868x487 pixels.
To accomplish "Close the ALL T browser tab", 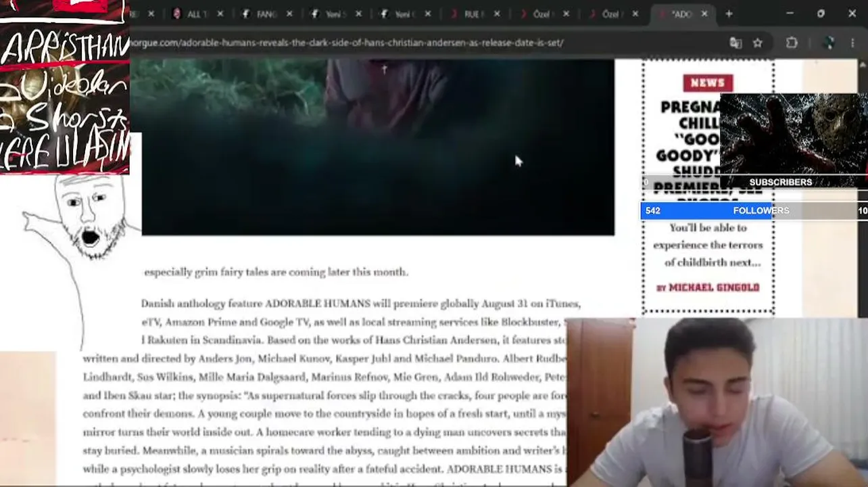I will coord(220,14).
